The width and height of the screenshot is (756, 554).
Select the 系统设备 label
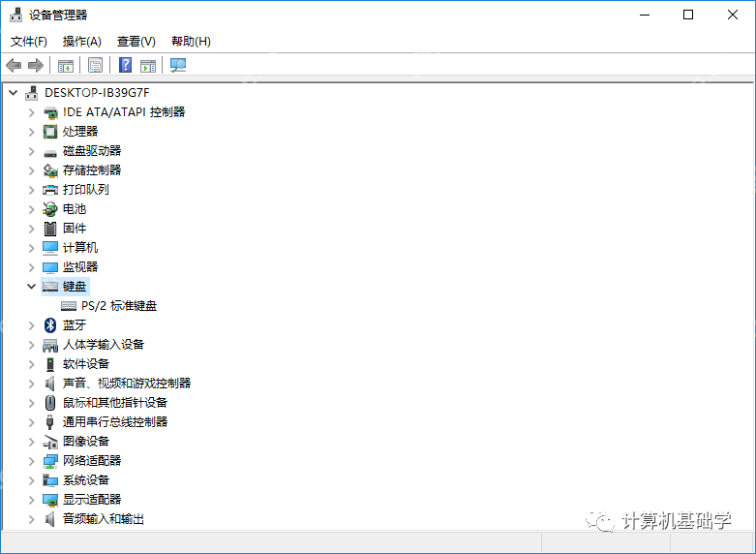pyautogui.click(x=86, y=480)
